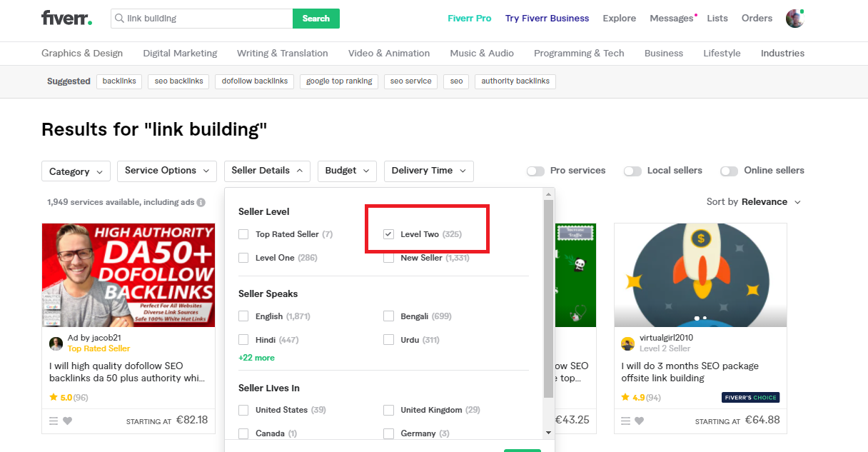Open Sort by Relevance dropdown
Image resolution: width=868 pixels, height=452 pixels.
coord(754,202)
